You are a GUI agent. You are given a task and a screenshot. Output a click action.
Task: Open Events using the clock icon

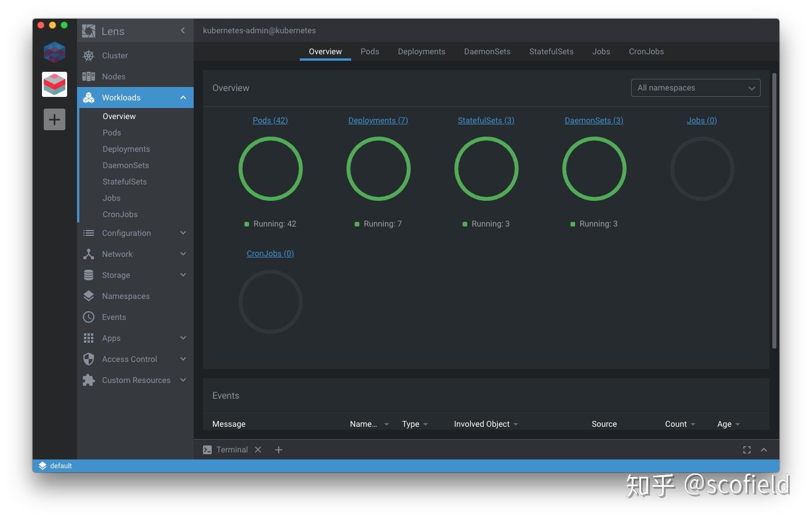pos(89,317)
